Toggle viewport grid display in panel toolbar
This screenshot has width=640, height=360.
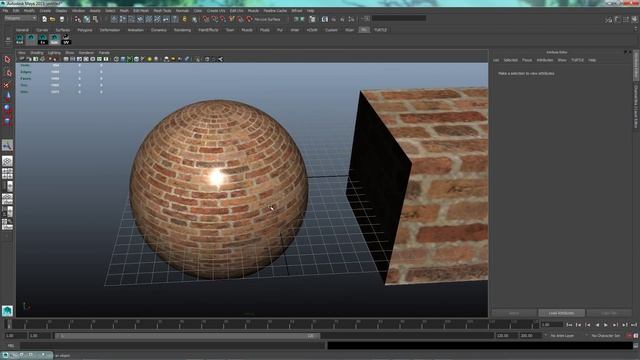[x=66, y=59]
